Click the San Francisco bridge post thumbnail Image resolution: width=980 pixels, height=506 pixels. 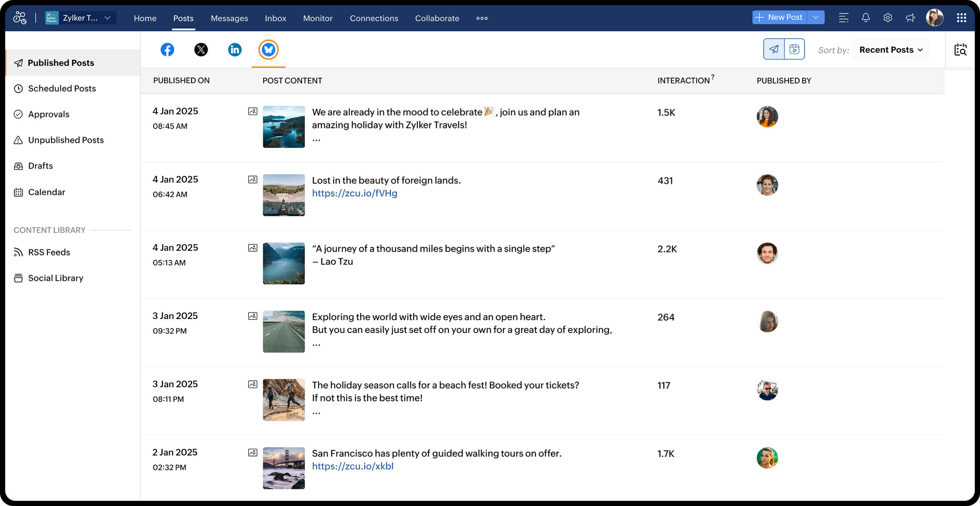(283, 468)
